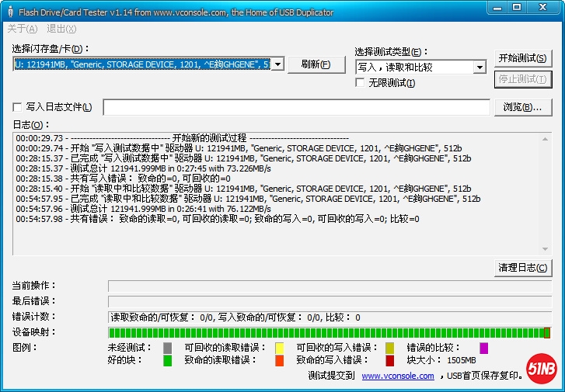
Task: Expand the test type dropdown
Action: [480, 68]
